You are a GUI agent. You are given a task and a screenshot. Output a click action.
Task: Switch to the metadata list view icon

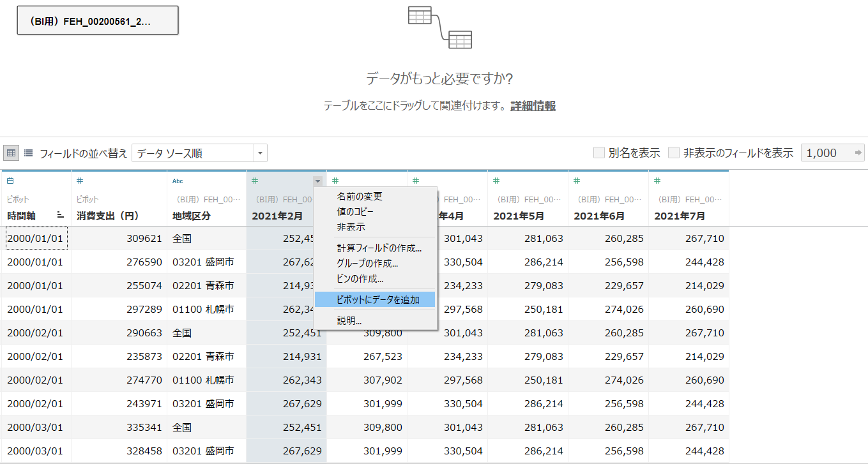pyautogui.click(x=29, y=153)
